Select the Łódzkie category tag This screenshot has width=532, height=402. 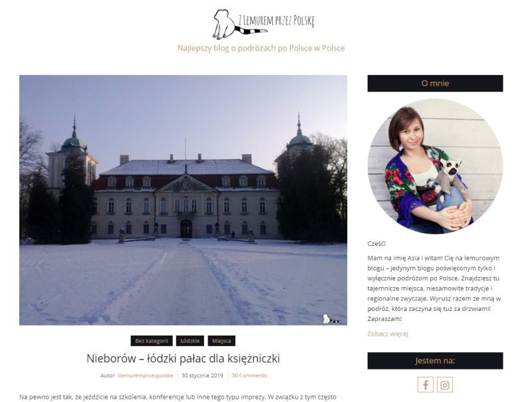point(190,341)
